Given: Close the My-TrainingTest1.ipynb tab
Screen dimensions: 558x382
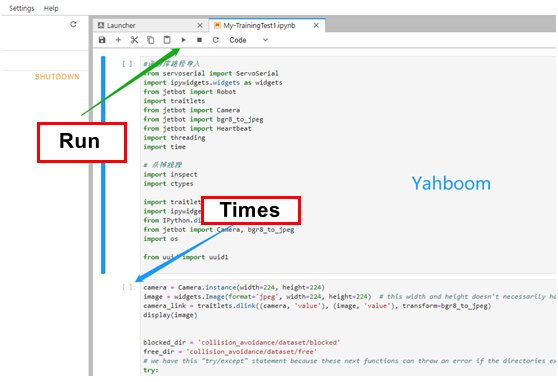Looking at the screenshot, I should click(316, 25).
